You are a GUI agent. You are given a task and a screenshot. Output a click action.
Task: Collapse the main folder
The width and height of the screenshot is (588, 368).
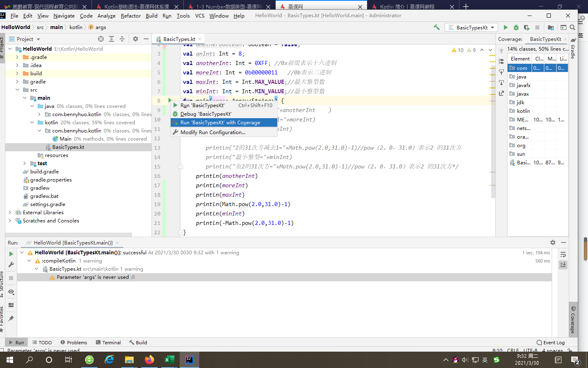[x=24, y=98]
